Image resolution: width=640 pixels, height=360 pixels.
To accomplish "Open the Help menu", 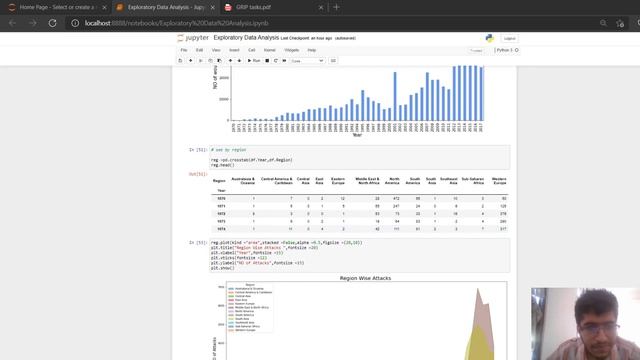I will (312, 50).
